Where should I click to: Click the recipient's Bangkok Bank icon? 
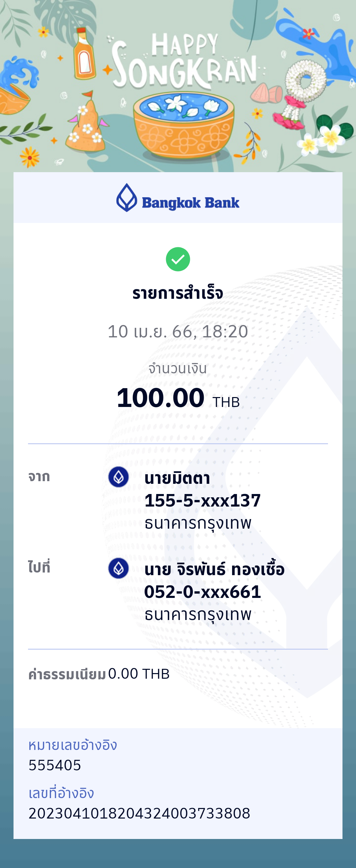click(118, 568)
